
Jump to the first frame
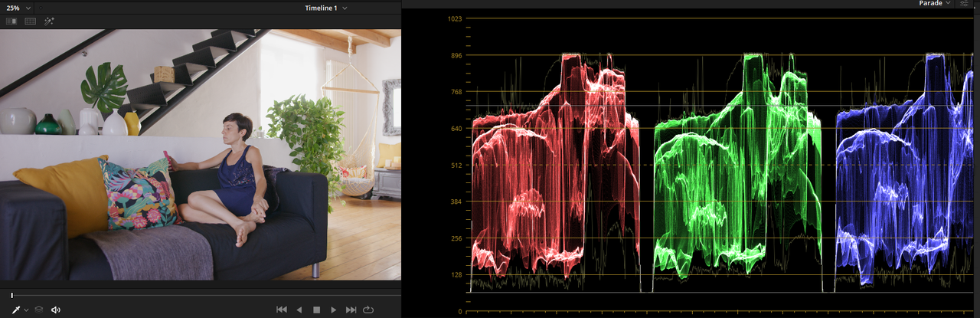[281, 310]
